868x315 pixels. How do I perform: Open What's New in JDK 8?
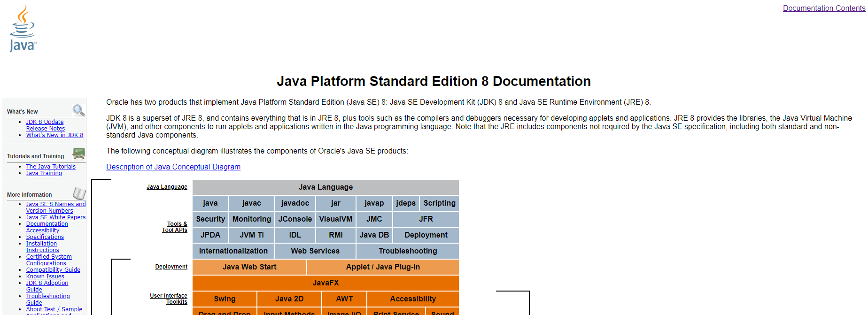click(54, 135)
